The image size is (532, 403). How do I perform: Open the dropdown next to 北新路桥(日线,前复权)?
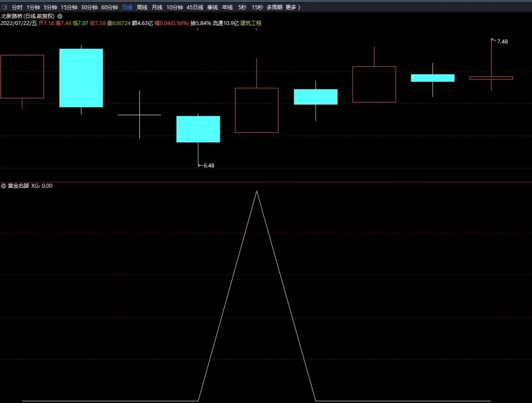[60, 16]
